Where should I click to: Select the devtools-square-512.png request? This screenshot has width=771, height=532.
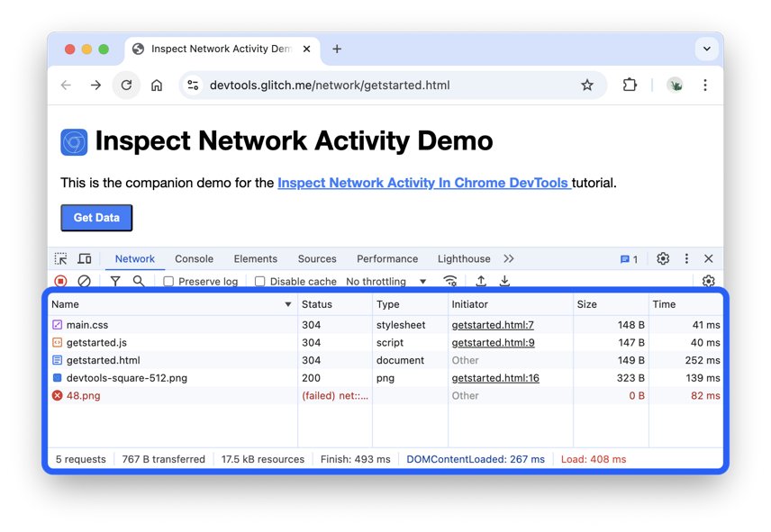click(385, 378)
